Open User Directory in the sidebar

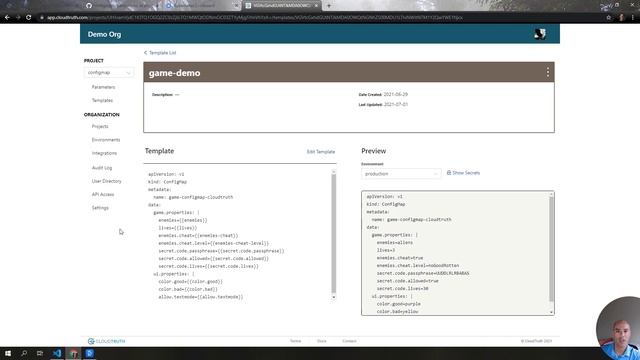click(x=107, y=181)
